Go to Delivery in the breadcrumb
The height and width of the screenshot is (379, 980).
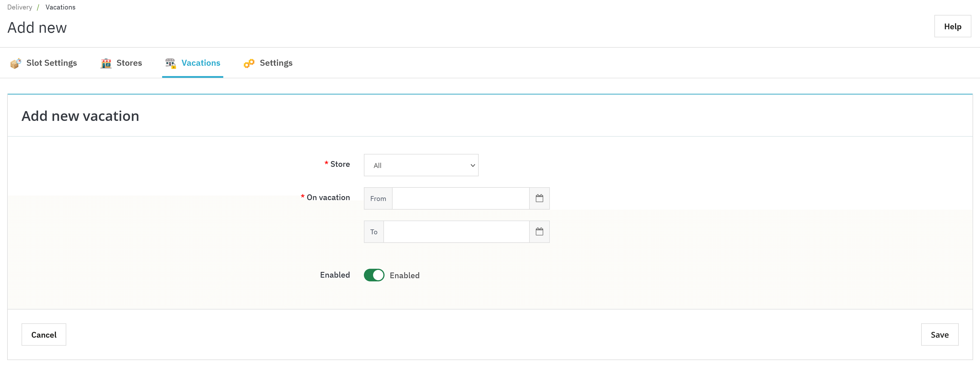(x=20, y=7)
